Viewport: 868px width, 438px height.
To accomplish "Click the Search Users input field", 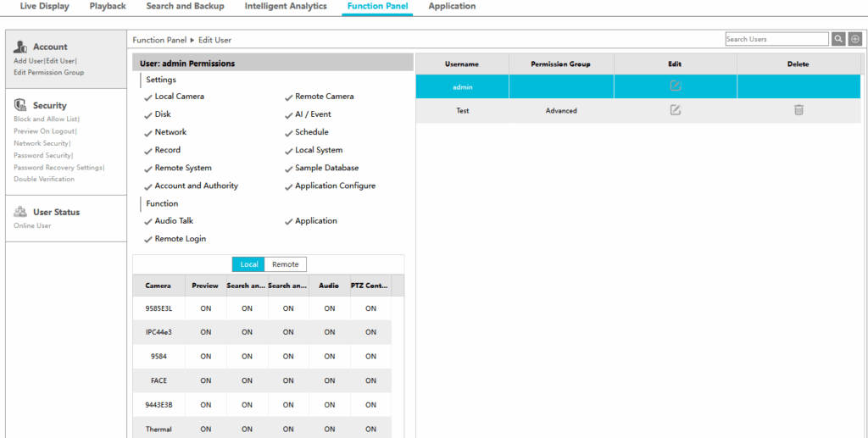I will (776, 39).
